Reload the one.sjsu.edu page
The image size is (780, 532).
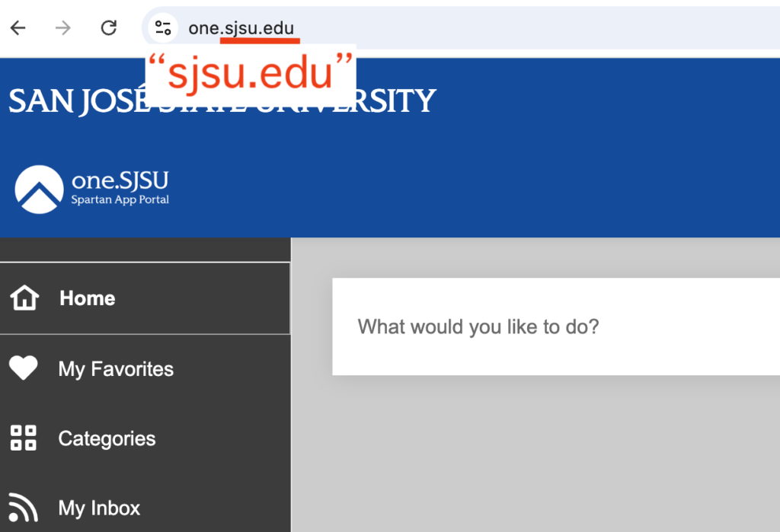click(108, 28)
